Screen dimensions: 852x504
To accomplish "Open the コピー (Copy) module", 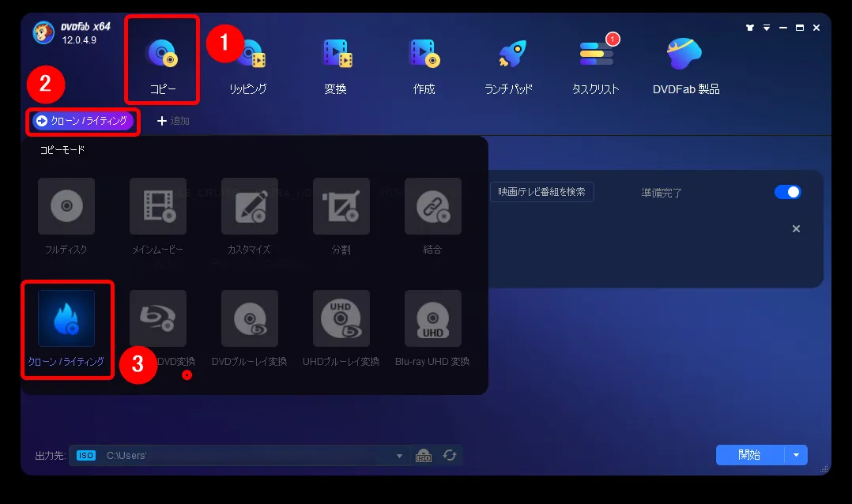I will point(162,65).
